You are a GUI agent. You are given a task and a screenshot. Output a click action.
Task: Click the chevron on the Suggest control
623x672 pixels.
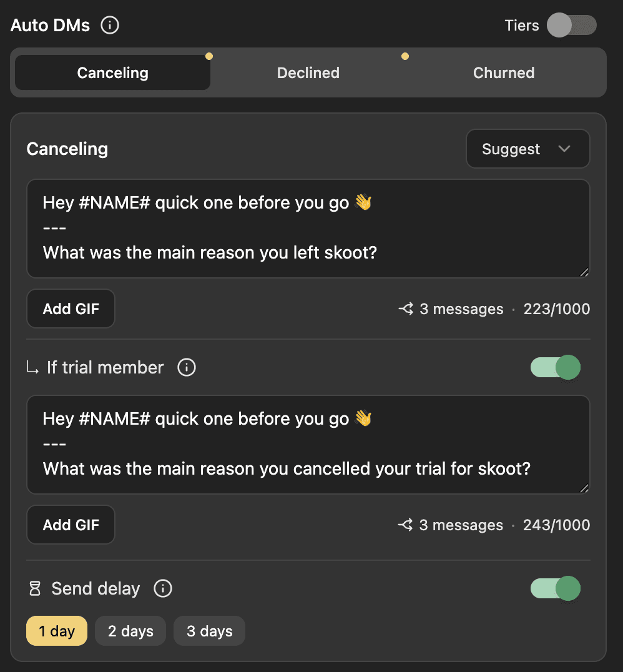coord(565,149)
